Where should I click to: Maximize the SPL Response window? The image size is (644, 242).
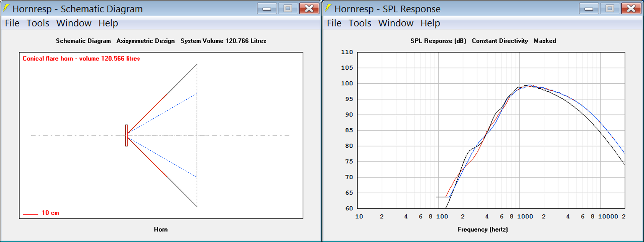click(610, 9)
